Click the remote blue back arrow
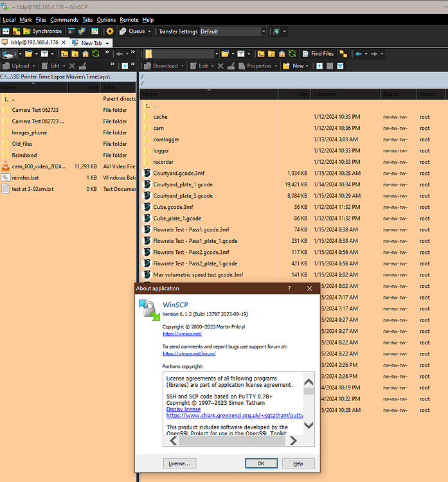Image resolution: width=448 pixels, height=482 pixels. [x=358, y=54]
